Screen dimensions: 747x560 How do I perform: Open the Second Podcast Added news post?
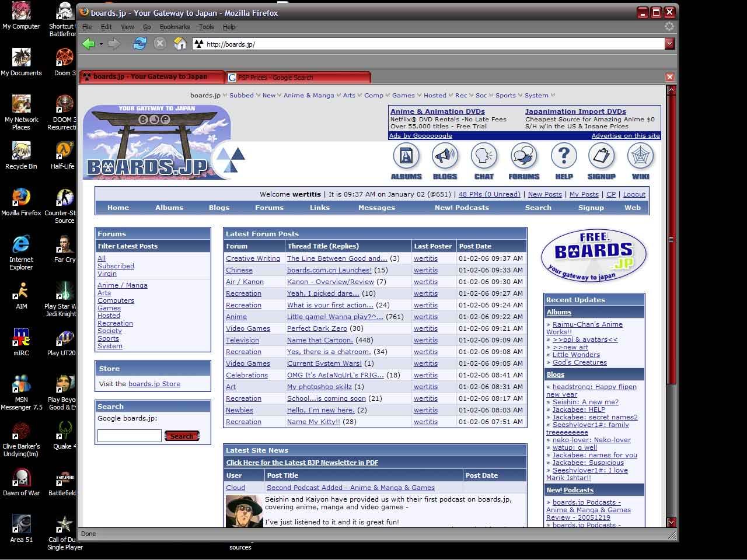pyautogui.click(x=351, y=488)
